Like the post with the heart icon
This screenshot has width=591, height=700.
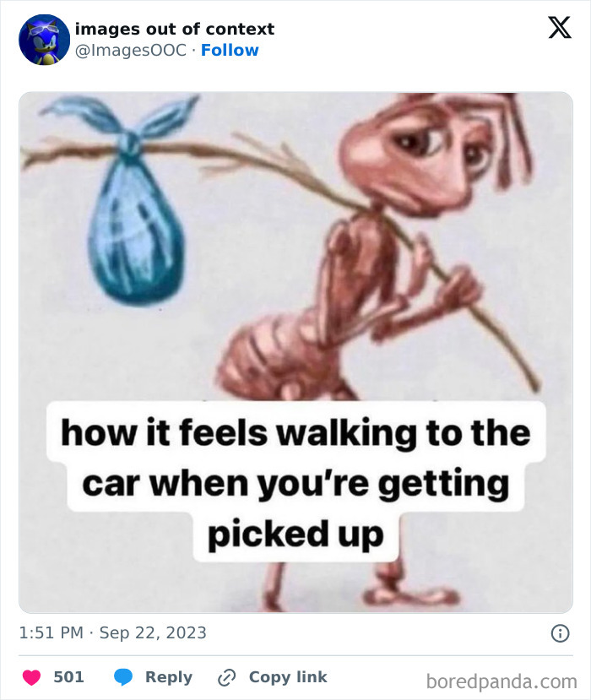click(32, 676)
